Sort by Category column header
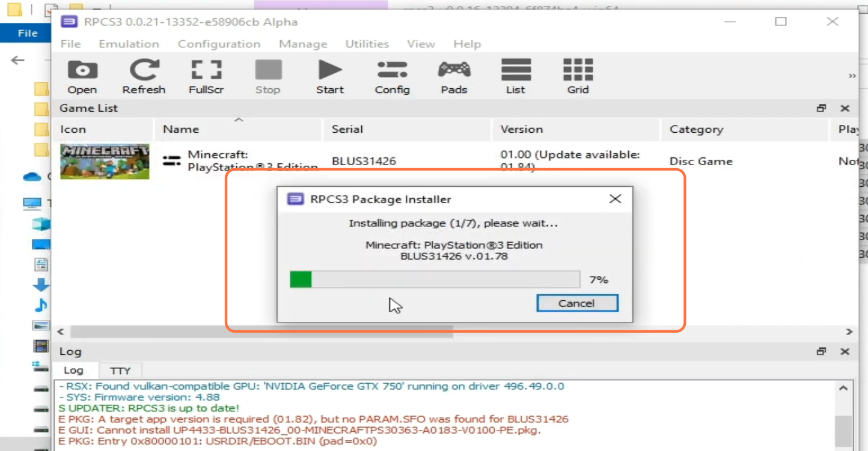 (745, 129)
